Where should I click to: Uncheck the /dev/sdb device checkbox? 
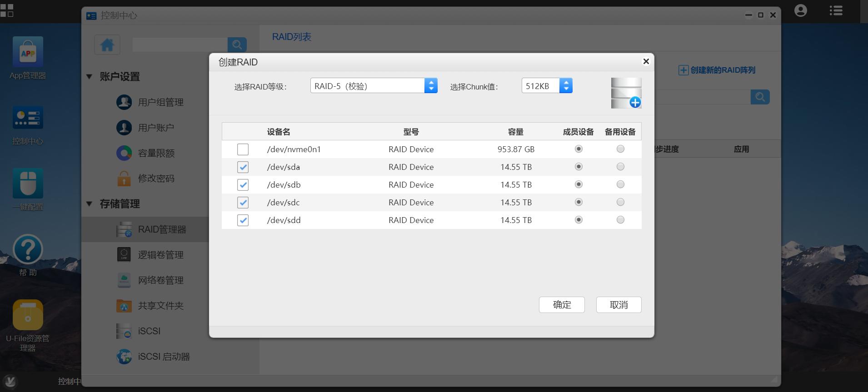pos(243,185)
